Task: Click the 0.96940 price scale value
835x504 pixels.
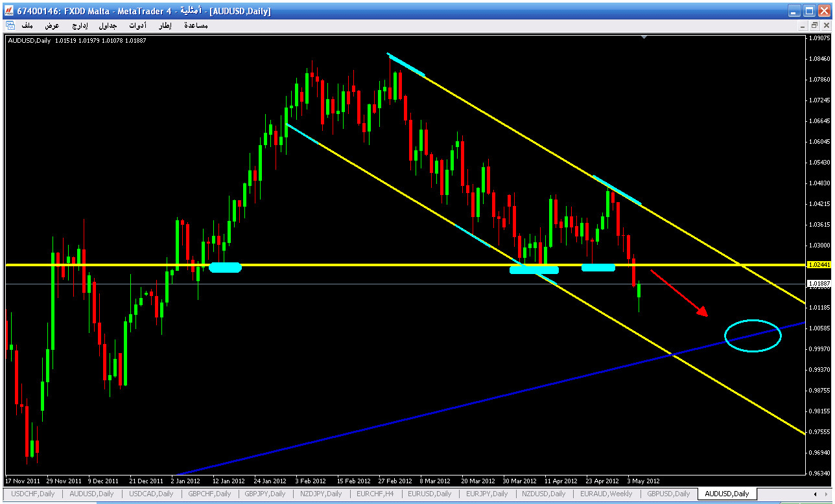Action: [819, 453]
